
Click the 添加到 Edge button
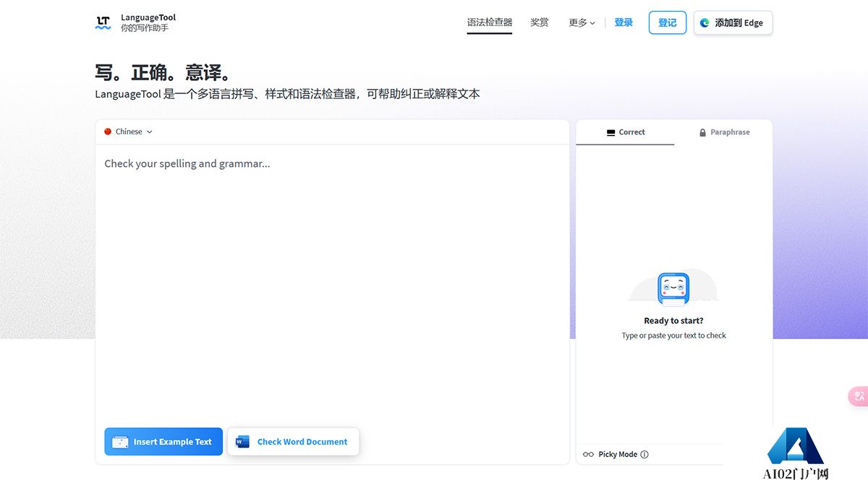(x=733, y=22)
